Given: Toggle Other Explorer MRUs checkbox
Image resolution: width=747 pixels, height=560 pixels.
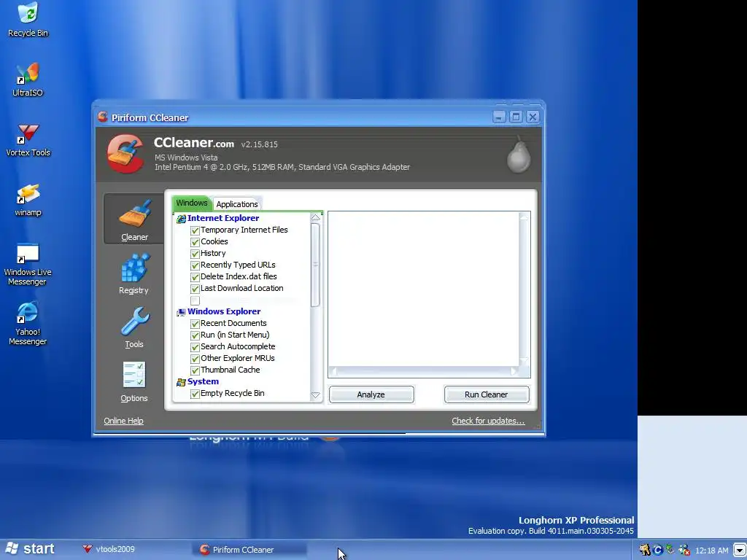Looking at the screenshot, I should pyautogui.click(x=195, y=359).
